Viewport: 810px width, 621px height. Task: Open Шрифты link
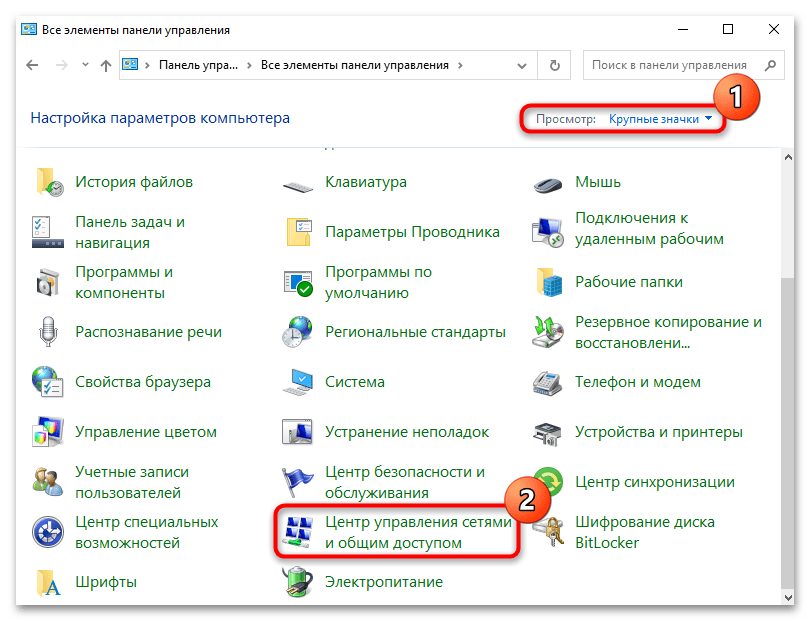pos(106,582)
